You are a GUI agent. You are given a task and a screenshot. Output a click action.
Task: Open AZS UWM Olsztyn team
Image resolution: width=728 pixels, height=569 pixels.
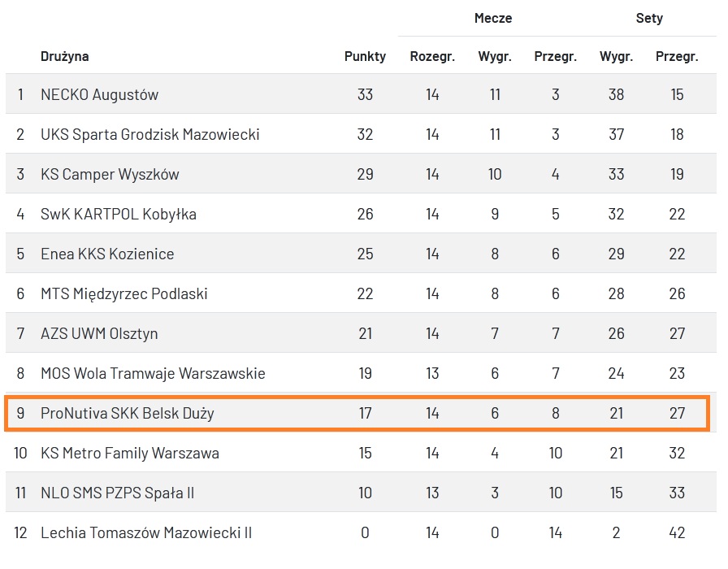tap(99, 333)
